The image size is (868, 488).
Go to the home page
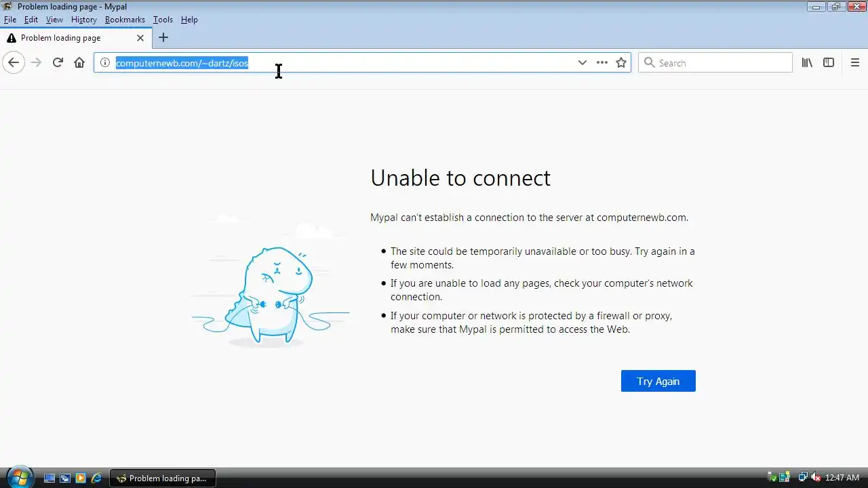point(79,62)
